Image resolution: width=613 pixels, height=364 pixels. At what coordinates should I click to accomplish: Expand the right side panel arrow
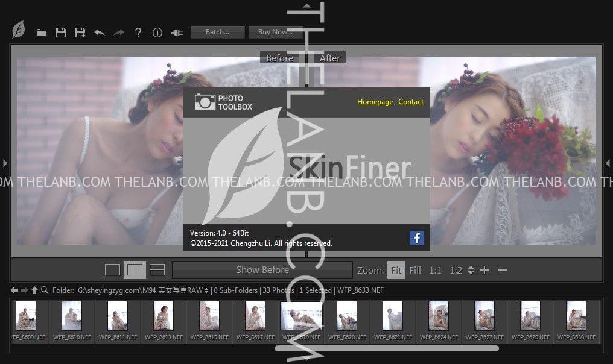(608, 163)
